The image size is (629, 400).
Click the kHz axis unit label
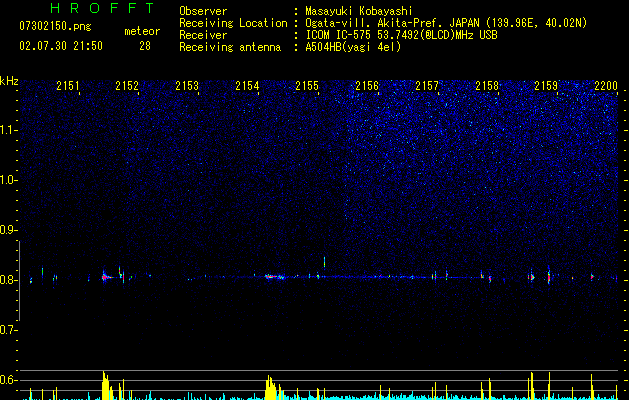(9, 81)
